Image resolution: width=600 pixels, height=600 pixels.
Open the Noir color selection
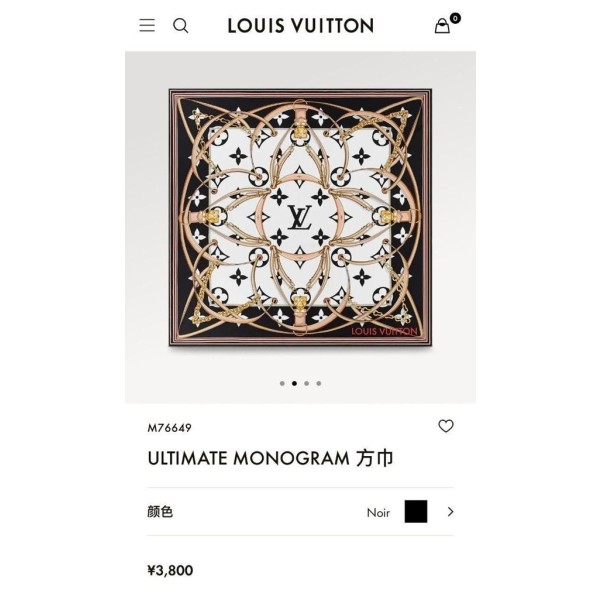(378, 512)
